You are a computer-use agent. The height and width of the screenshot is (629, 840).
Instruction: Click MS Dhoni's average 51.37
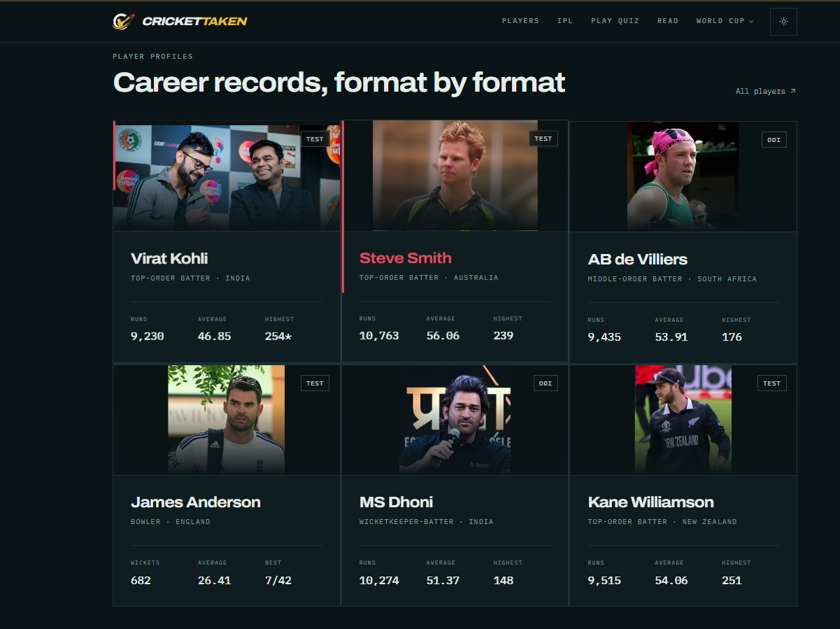443,581
